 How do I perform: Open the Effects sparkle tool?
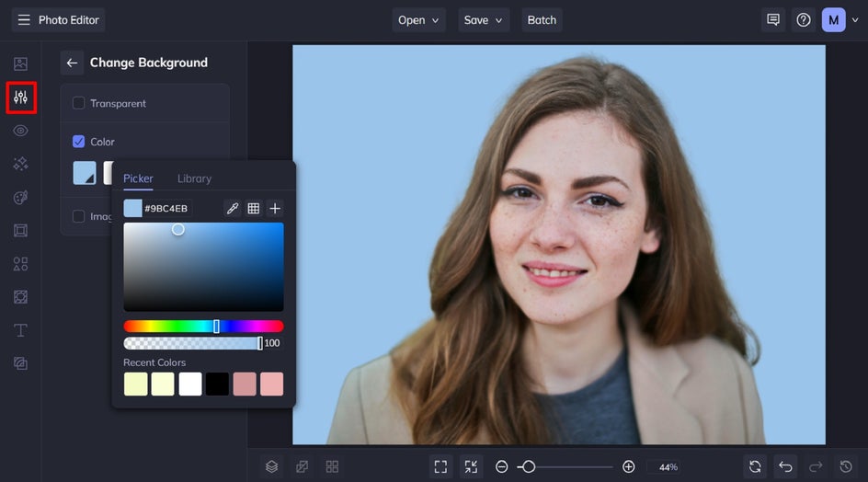(x=20, y=164)
